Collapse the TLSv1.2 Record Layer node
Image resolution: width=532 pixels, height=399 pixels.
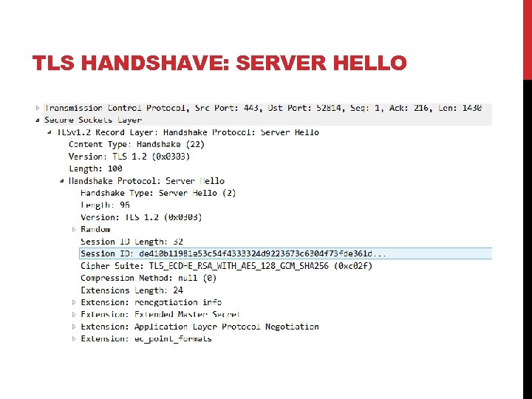pyautogui.click(x=50, y=132)
